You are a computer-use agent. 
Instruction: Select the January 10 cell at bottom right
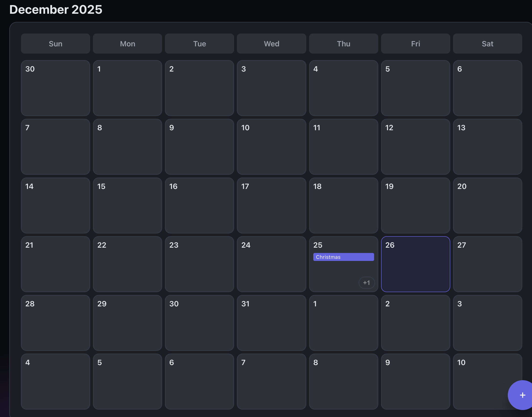click(x=487, y=382)
